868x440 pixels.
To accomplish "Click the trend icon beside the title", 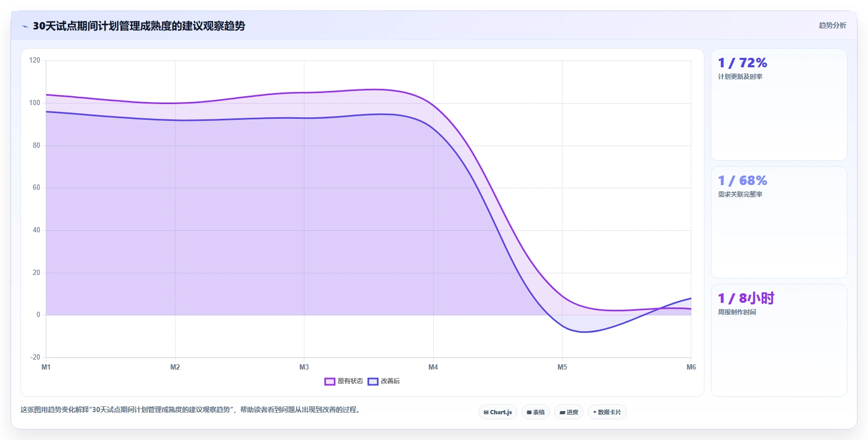I will 25,26.
